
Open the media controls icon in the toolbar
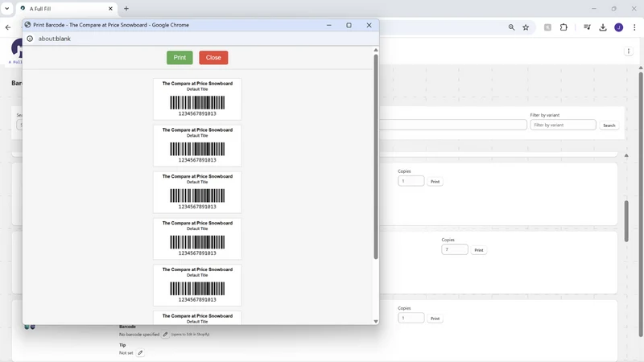(x=587, y=27)
